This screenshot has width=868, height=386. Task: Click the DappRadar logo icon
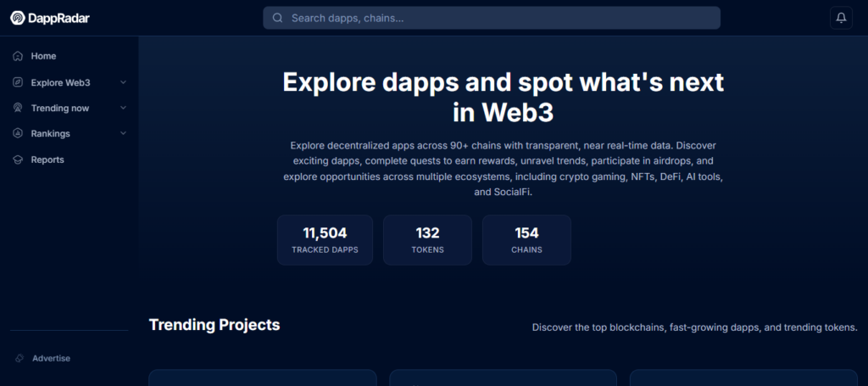(17, 19)
